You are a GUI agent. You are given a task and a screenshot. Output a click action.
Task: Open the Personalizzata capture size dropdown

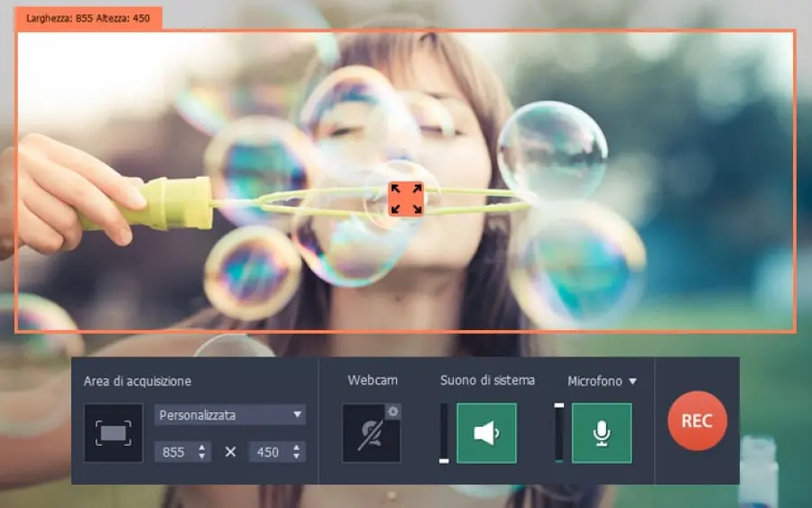point(230,415)
